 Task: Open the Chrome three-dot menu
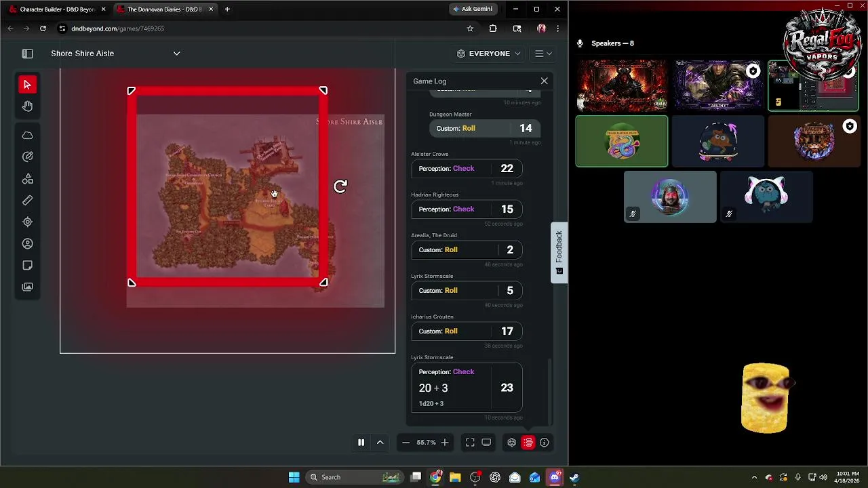tap(557, 28)
